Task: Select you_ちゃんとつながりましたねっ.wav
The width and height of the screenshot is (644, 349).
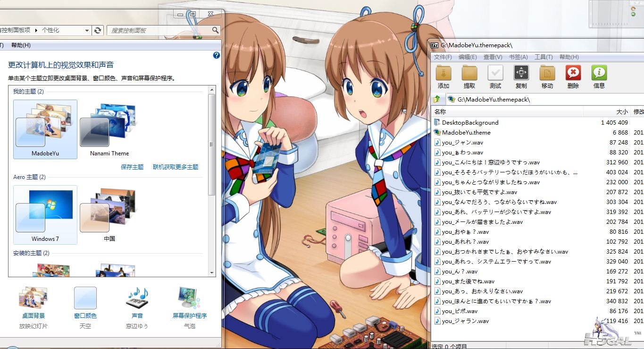Action: point(487,182)
